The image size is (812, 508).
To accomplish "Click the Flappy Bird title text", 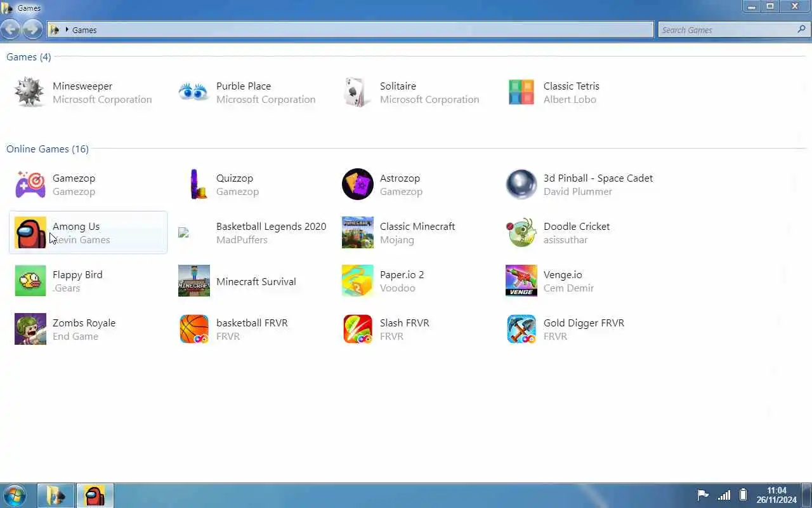I will tap(77, 274).
